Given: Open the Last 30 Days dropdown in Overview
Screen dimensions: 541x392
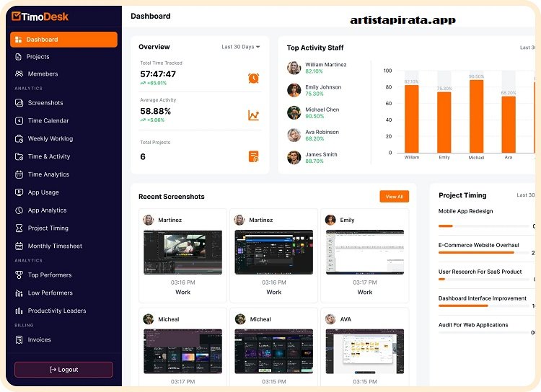Looking at the screenshot, I should pos(240,47).
